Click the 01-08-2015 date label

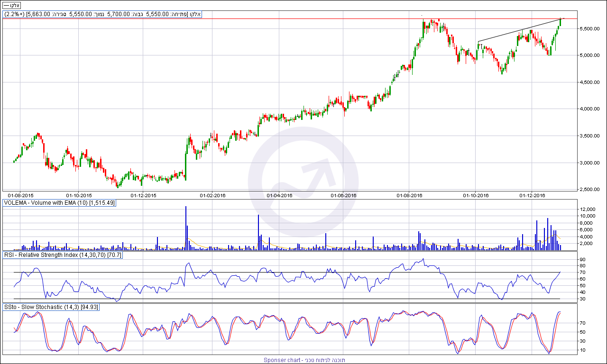pyautogui.click(x=21, y=195)
